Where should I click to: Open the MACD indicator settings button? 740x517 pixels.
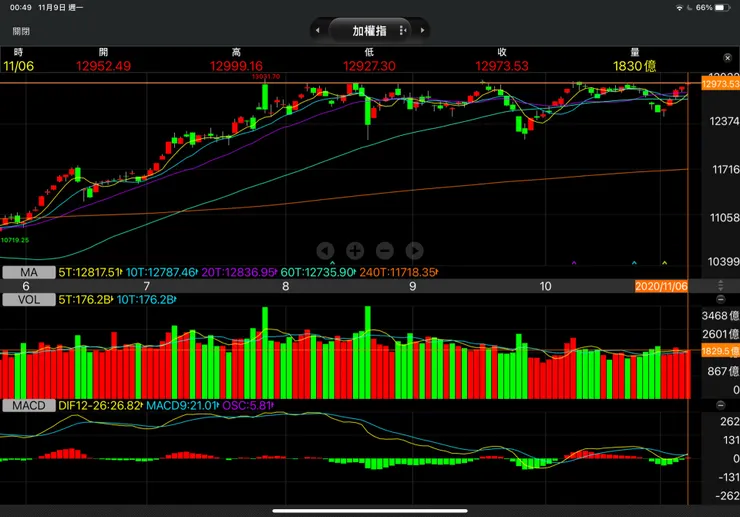click(x=29, y=406)
